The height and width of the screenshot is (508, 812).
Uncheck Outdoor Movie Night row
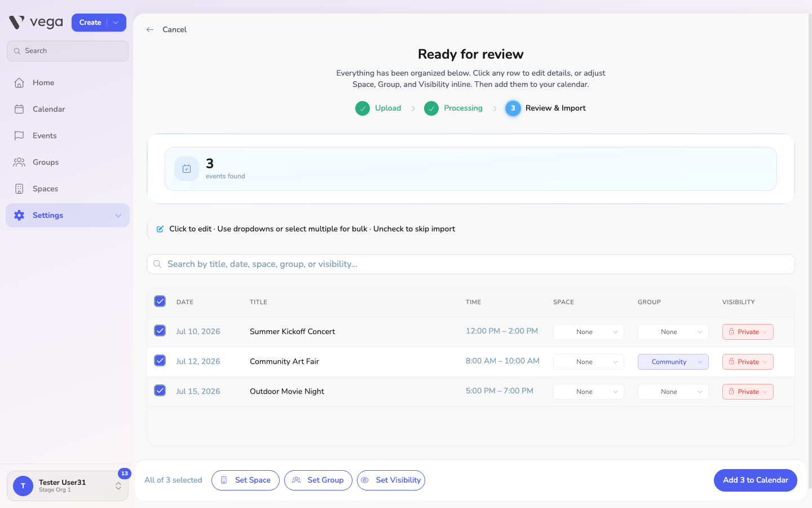[160, 390]
